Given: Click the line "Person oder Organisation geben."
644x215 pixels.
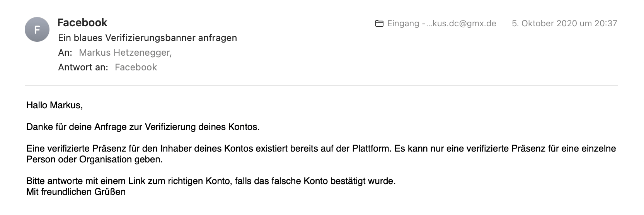Looking at the screenshot, I should click(94, 159).
